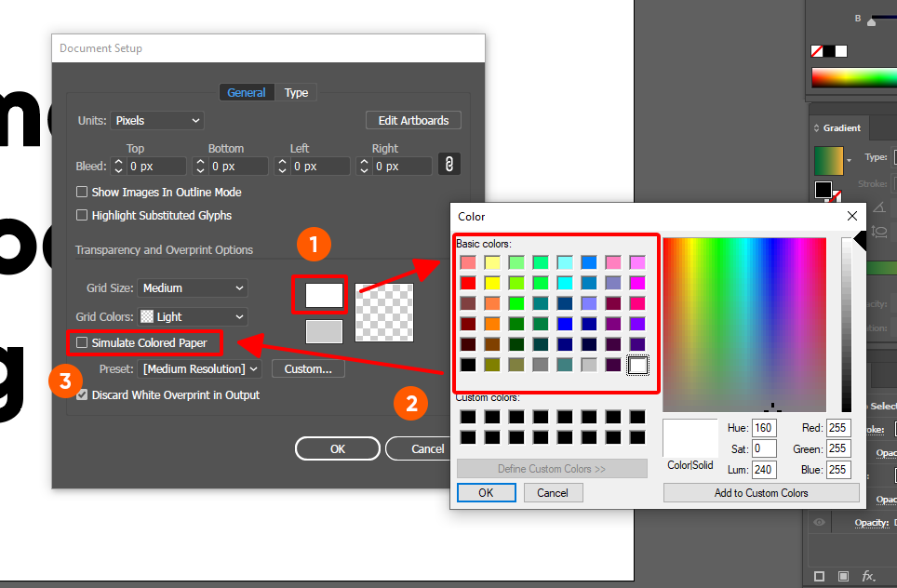This screenshot has width=897, height=588.
Task: Open the gradient swatch dropdown arrow
Action: [x=849, y=160]
